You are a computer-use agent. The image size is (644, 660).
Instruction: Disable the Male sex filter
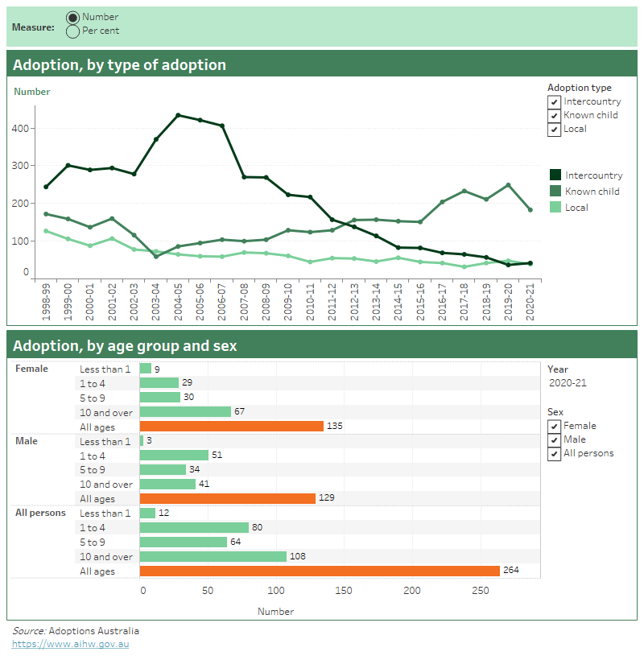[554, 439]
